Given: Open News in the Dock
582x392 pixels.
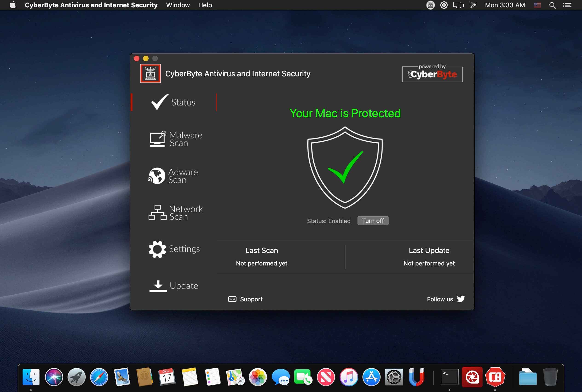Looking at the screenshot, I should tap(326, 377).
